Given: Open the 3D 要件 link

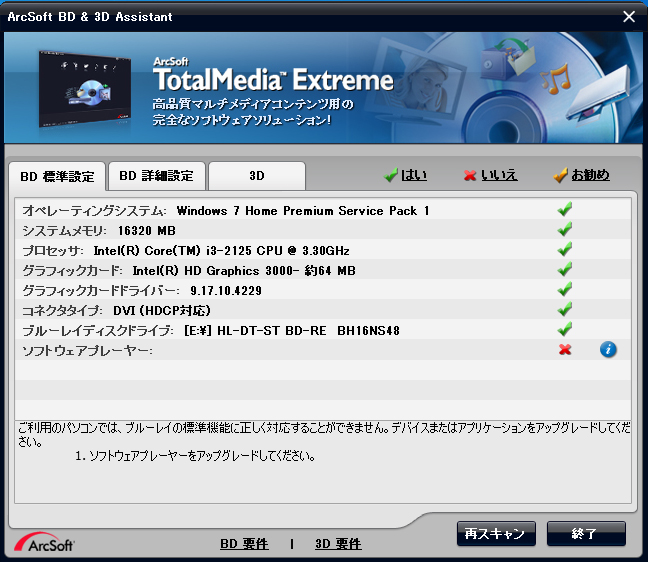Looking at the screenshot, I should 338,544.
